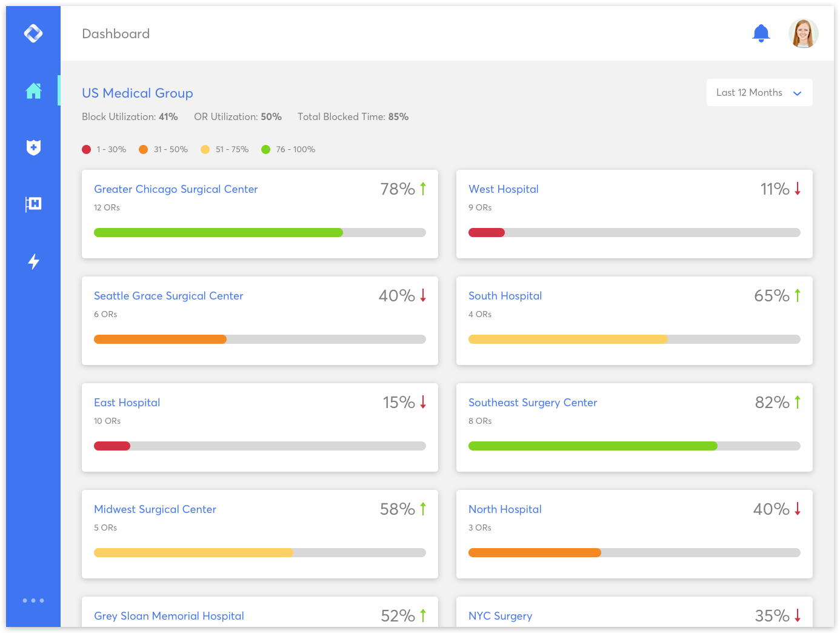Image resolution: width=840 pixels, height=633 pixels.
Task: Click the red 1 - 30% legend dot
Action: [87, 149]
